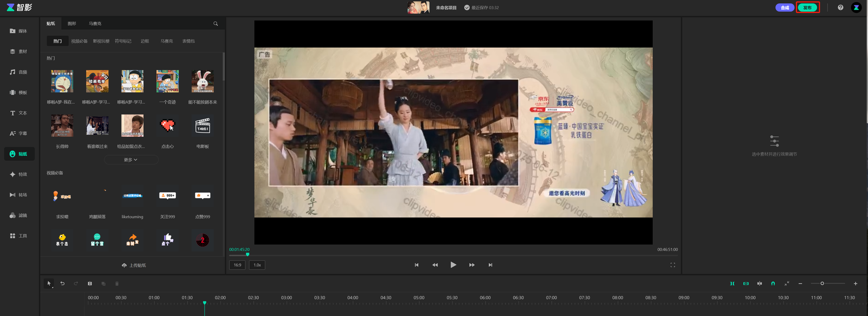Open the 媒体 media panel
Viewport: 868px width, 316px height.
pos(18,31)
